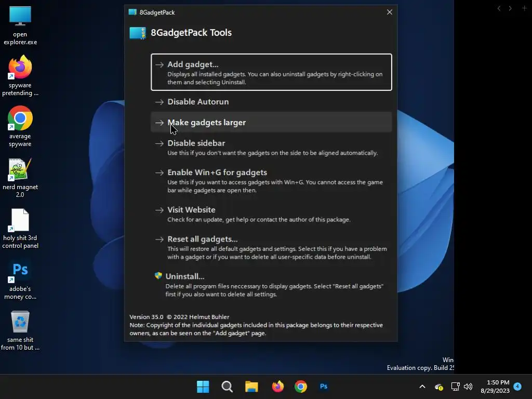Launch Photoshop from the taskbar

click(x=324, y=387)
